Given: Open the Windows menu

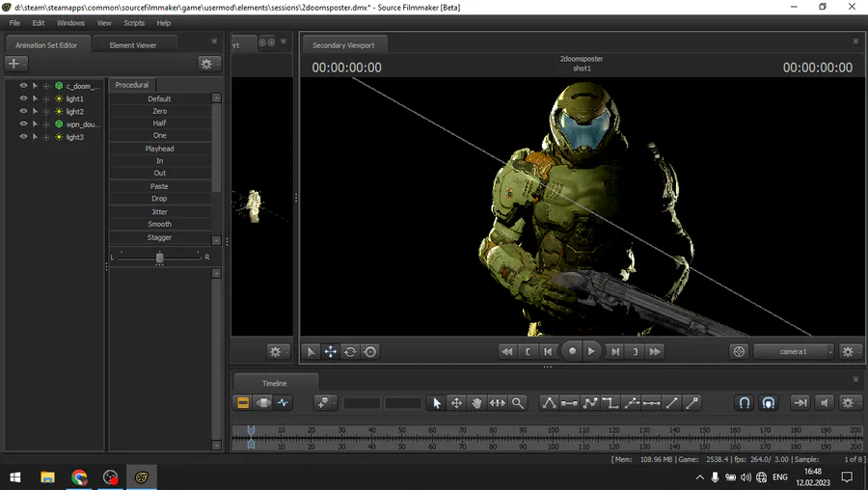Looking at the screenshot, I should 70,23.
